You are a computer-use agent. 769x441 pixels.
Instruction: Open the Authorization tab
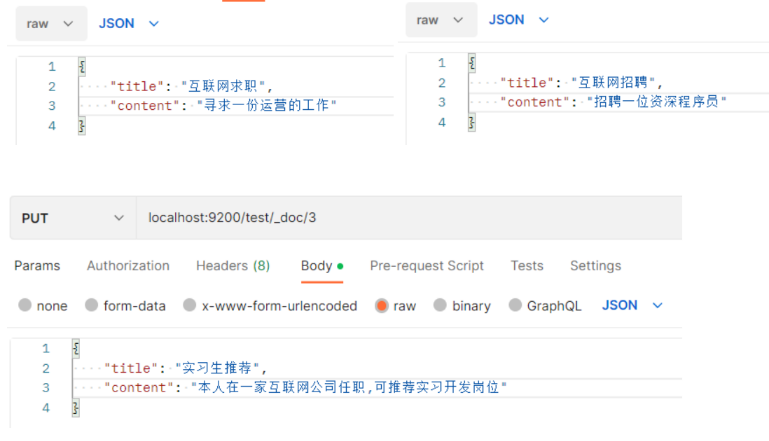coord(128,266)
